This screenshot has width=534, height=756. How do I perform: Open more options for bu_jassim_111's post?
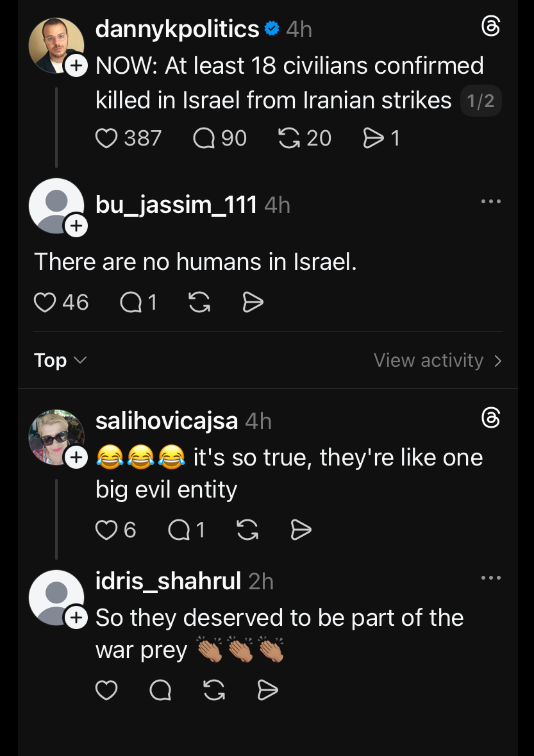click(x=490, y=201)
